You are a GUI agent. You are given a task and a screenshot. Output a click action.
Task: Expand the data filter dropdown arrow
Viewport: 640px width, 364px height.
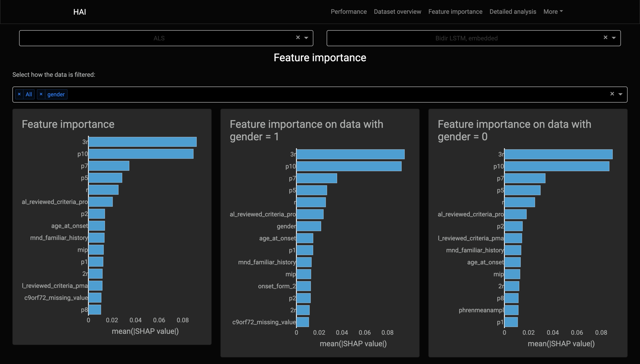[620, 94]
